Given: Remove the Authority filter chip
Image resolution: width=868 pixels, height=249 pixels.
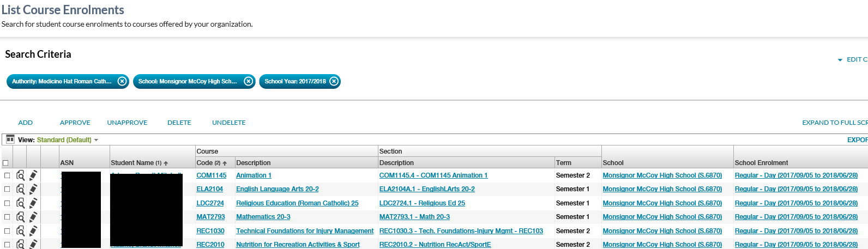Looking at the screenshot, I should point(122,81).
